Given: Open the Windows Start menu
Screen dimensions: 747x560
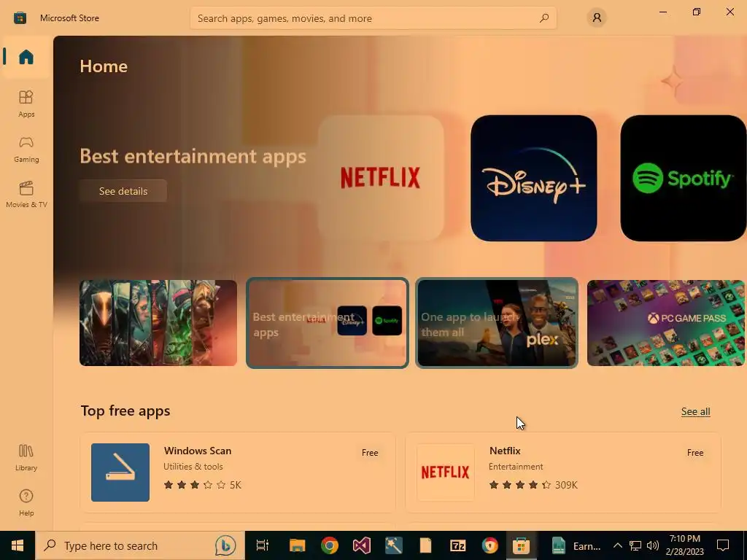Looking at the screenshot, I should [18, 545].
